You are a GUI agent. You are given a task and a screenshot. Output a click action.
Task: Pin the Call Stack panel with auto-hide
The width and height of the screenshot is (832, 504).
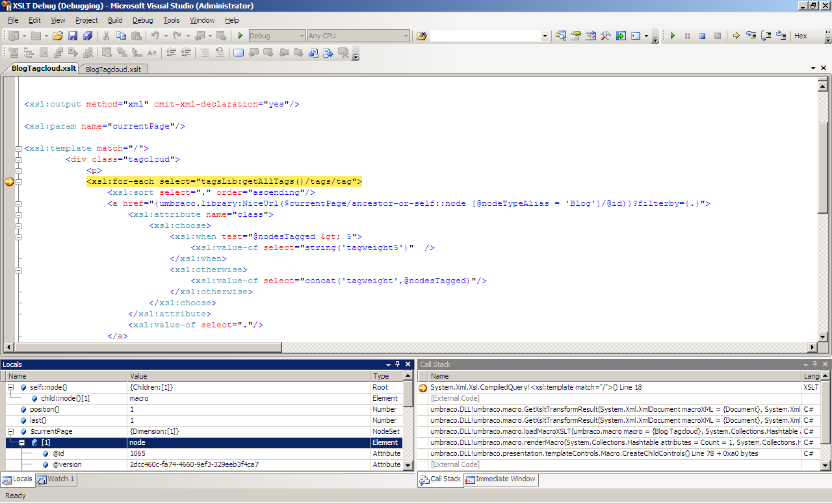coord(815,364)
